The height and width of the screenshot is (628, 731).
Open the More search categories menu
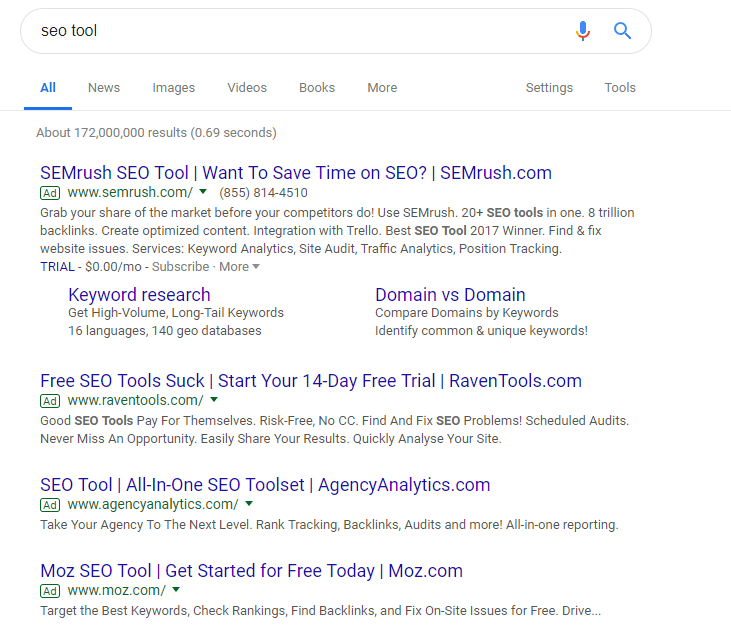click(x=382, y=88)
